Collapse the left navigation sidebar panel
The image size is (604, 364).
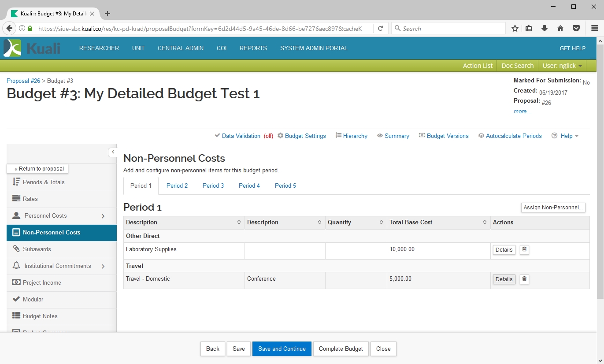[x=113, y=152]
